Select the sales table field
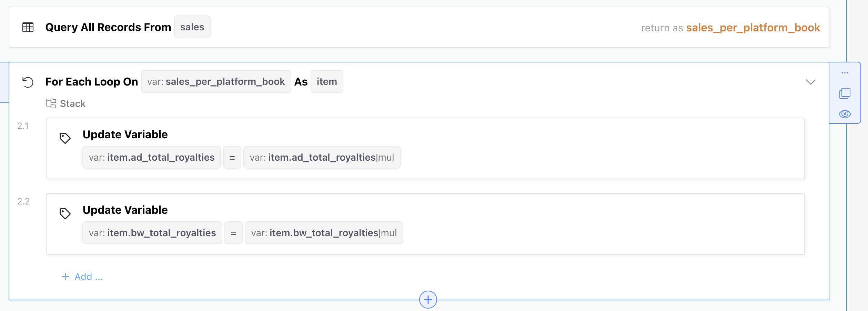The width and height of the screenshot is (868, 311). (192, 27)
